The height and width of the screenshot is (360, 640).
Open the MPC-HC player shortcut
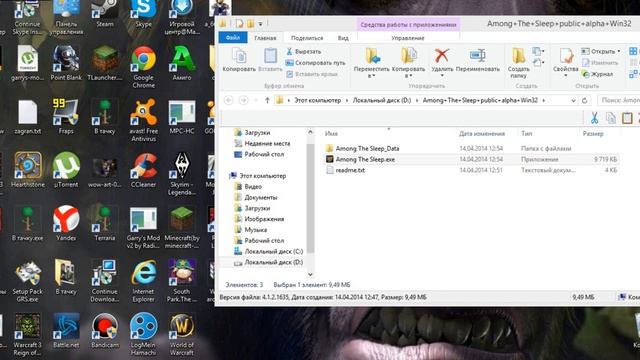tap(182, 117)
